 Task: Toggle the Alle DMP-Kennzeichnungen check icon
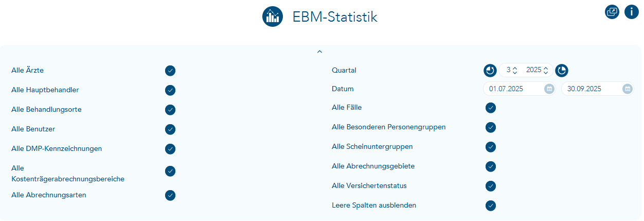(170, 149)
